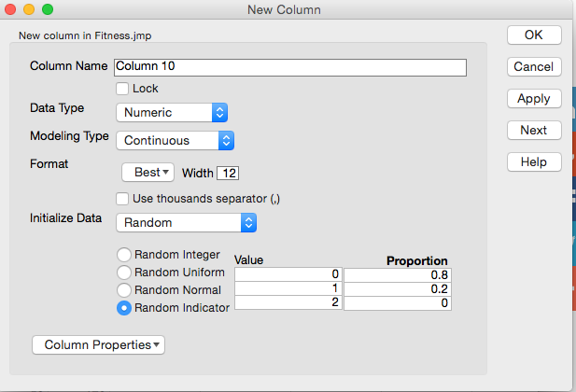This screenshot has height=392, width=576.
Task: Open the Help button
Action: coord(534,162)
